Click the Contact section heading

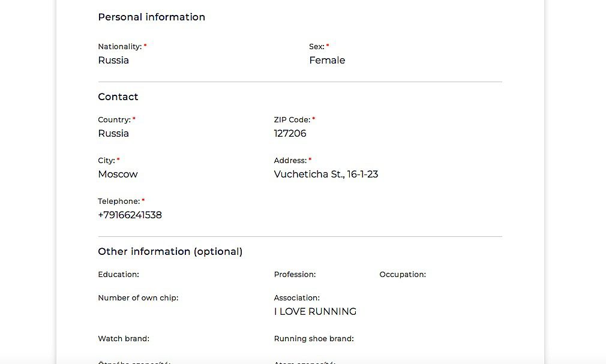(x=118, y=97)
